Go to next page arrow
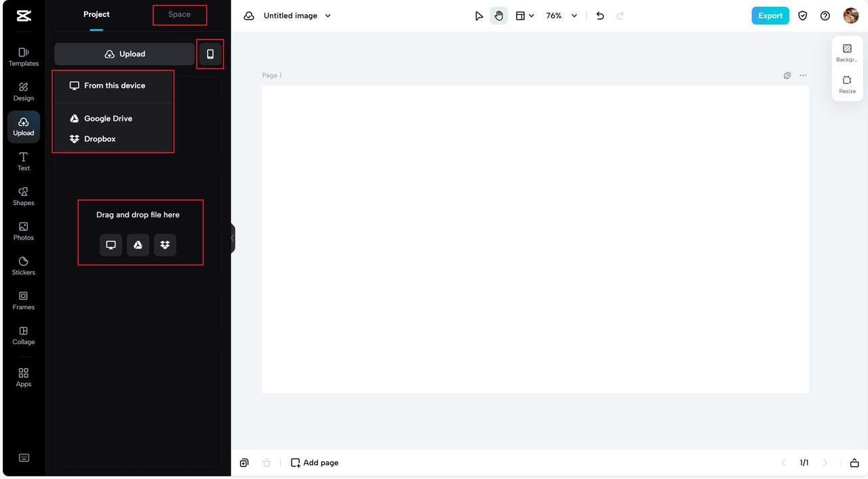This screenshot has width=868, height=479. 825,463
